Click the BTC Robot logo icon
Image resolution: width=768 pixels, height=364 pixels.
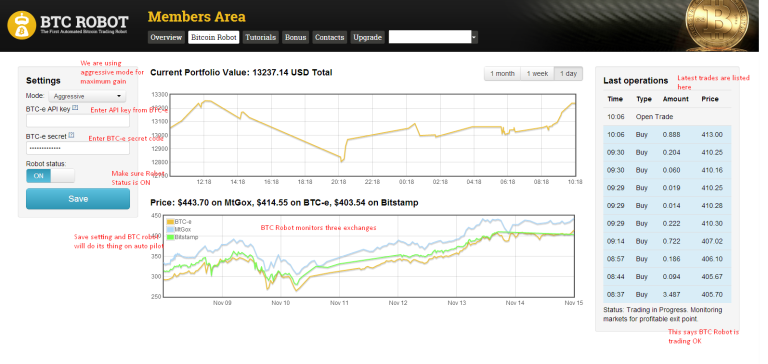[22, 25]
